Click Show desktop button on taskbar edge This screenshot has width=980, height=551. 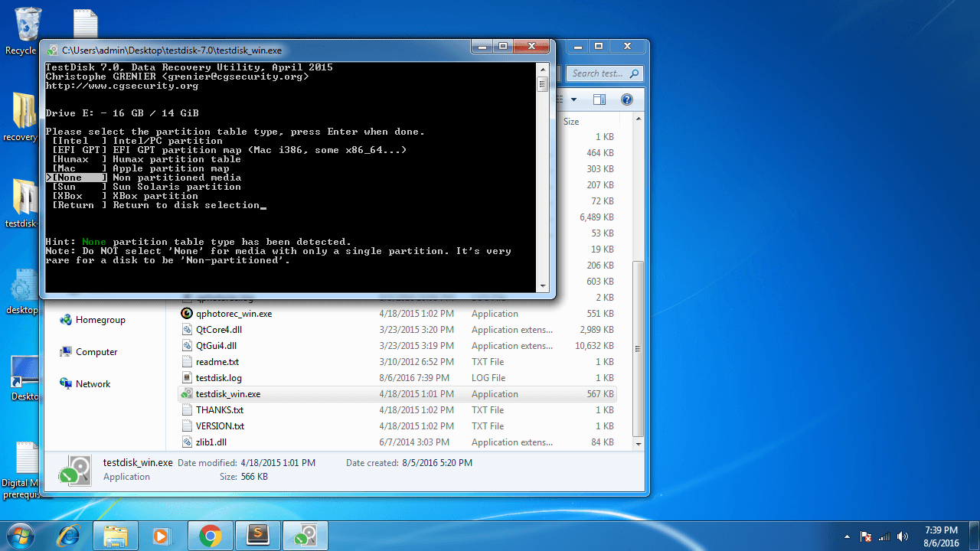click(x=974, y=536)
